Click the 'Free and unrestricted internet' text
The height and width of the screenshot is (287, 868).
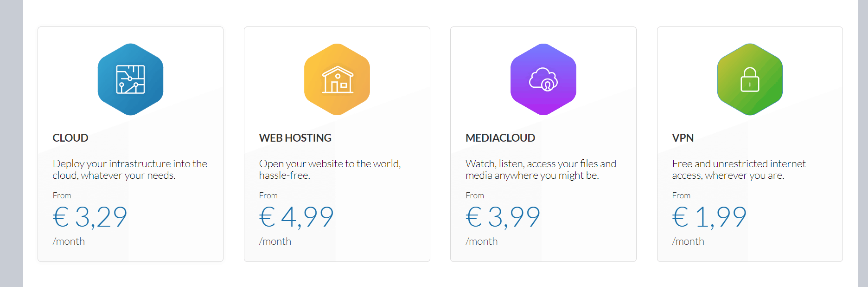coord(739,170)
